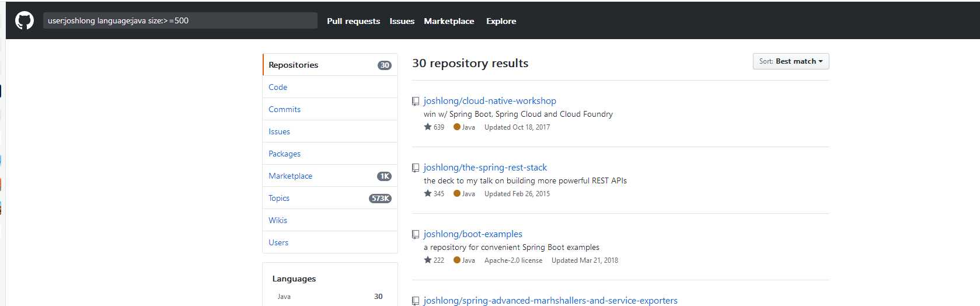Click the repo icon beside spring-advanced-marhshallers-and-service-exporters
Viewport: 980px width, 306px height.
coord(416,301)
